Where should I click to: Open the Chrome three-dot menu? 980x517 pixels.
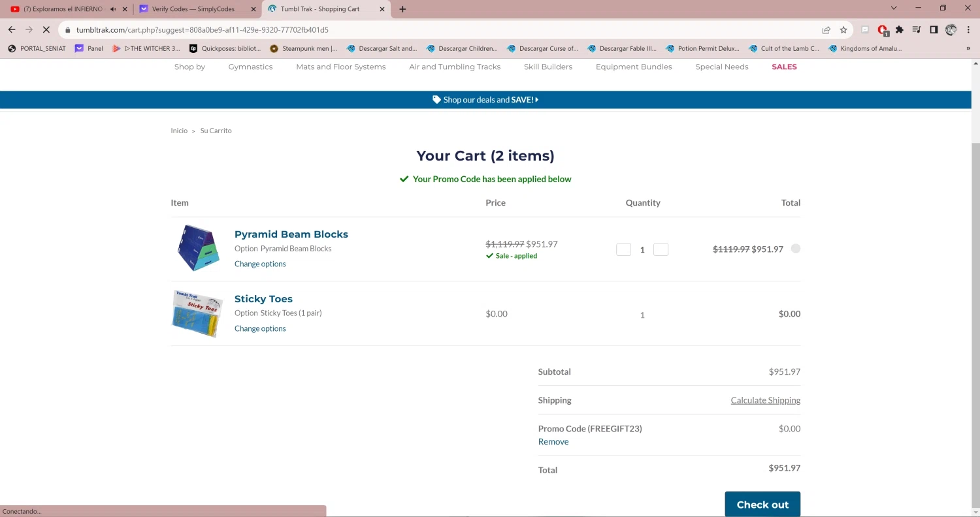point(968,29)
